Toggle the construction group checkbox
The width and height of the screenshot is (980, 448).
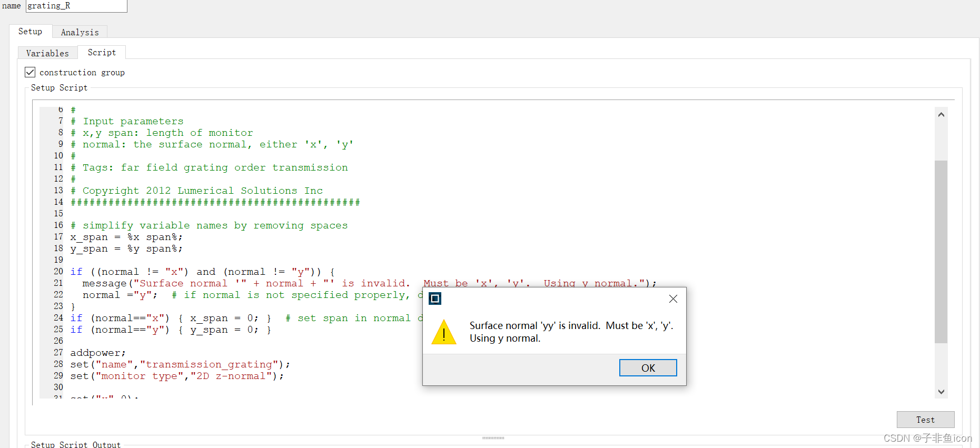point(31,72)
